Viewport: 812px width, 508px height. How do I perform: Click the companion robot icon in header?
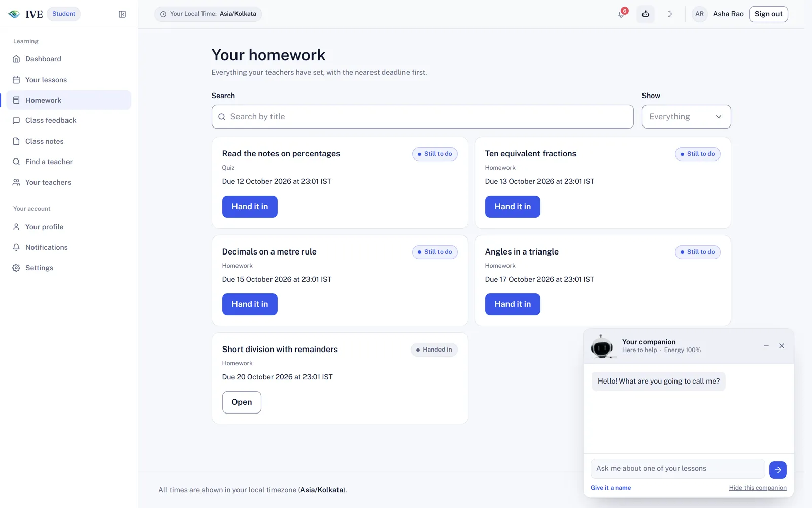(x=646, y=14)
